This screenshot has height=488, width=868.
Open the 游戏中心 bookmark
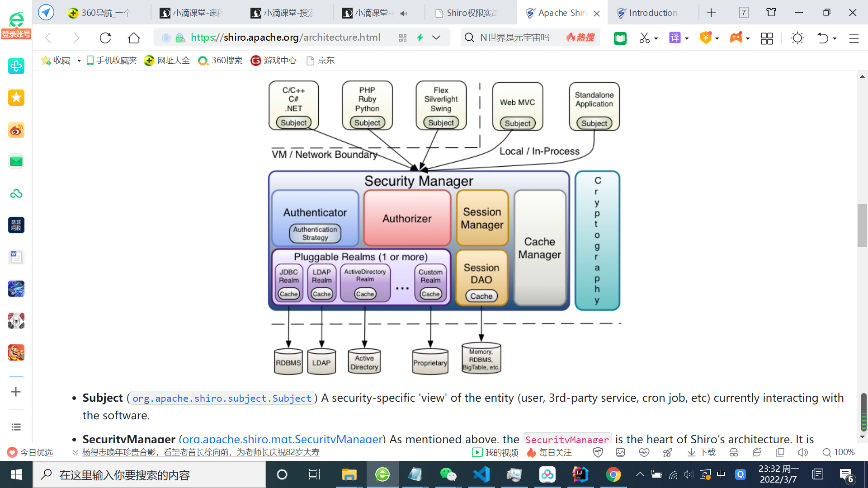[x=274, y=61]
